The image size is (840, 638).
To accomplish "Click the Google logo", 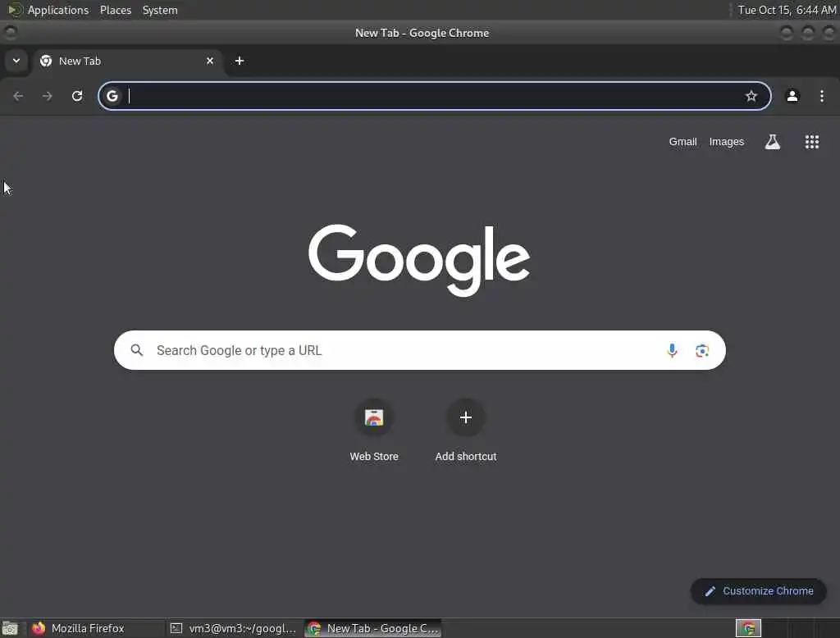I will coord(419,260).
